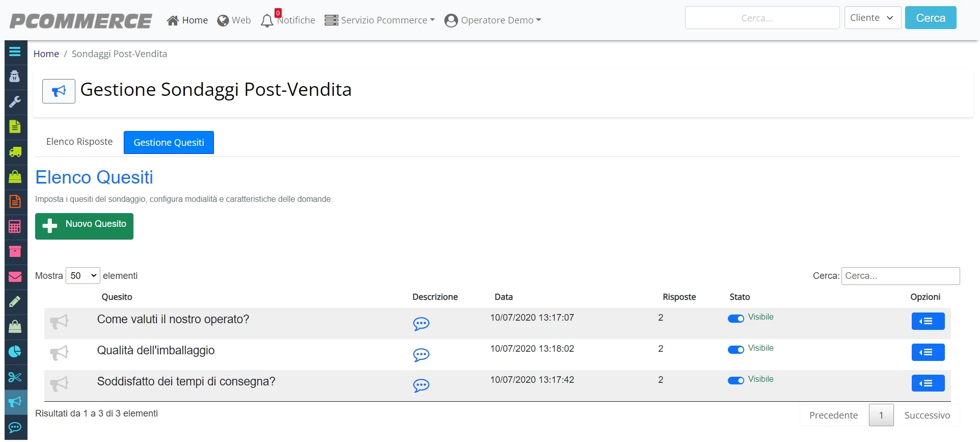Switch to the Elenco Risposte tab
The image size is (980, 442).
tap(79, 142)
